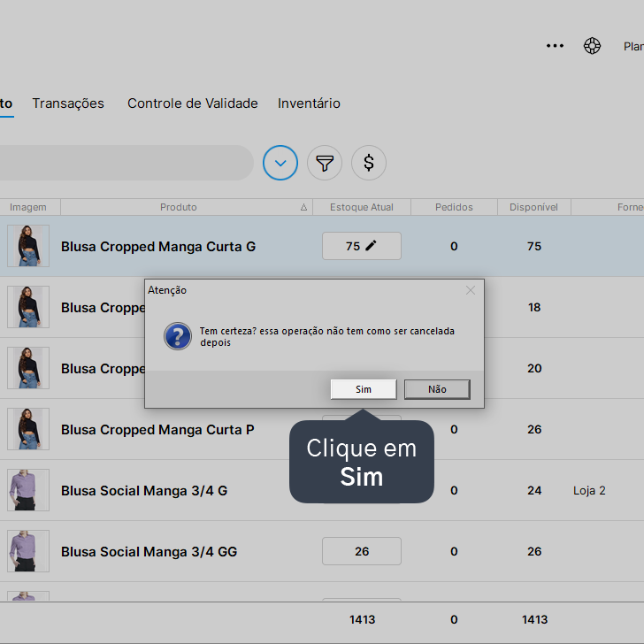Open thumbnail of Blusa Cropped Manga Curta P
The width and height of the screenshot is (644, 644).
(28, 429)
